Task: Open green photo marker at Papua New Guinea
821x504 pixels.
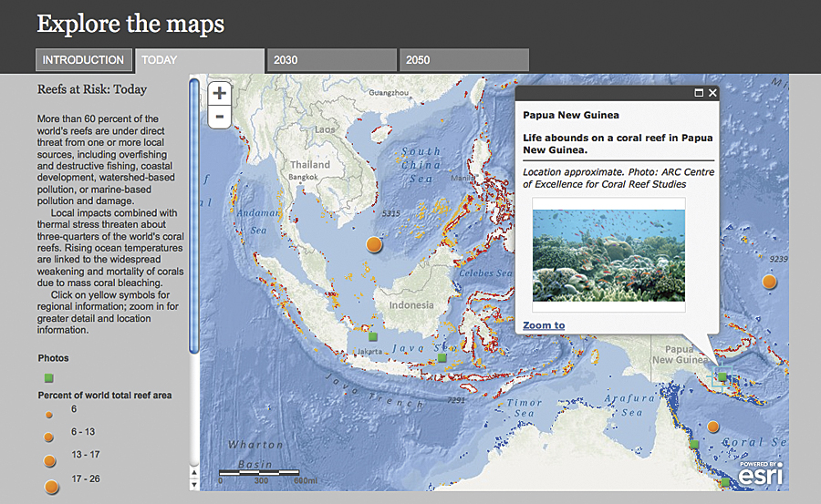Action: (722, 376)
